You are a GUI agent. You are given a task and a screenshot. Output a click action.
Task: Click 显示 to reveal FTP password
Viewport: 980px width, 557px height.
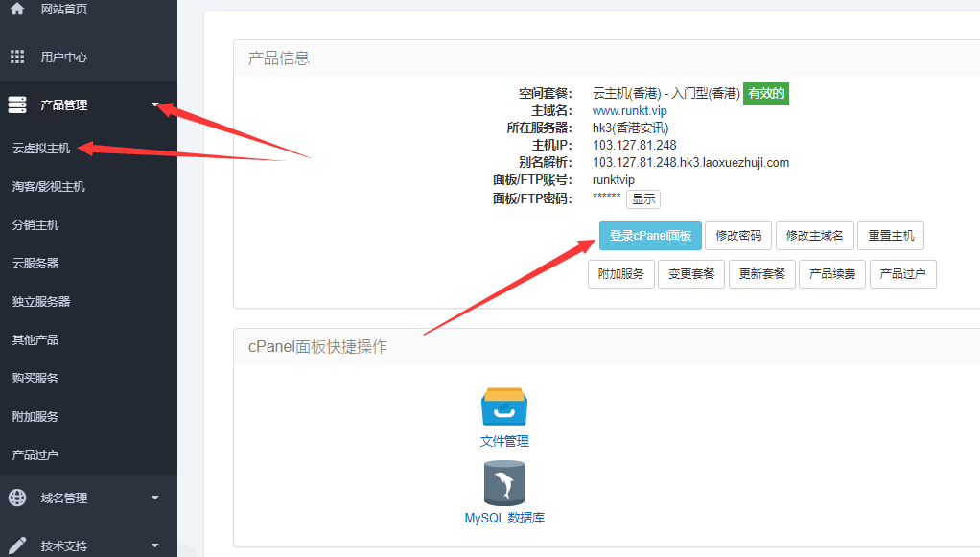[x=643, y=198]
